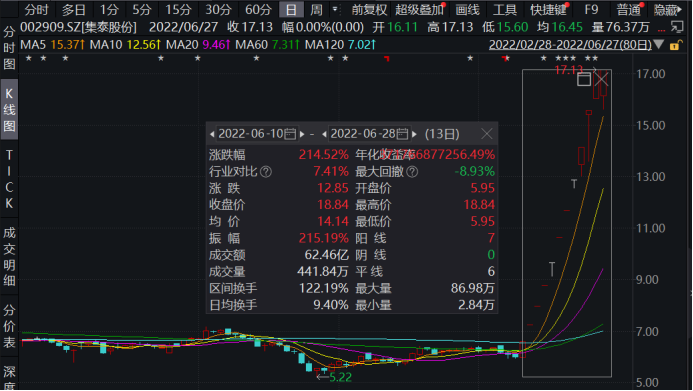Screen dimensions: 693x391
Task: Open the 超级叠加 overlay feature
Action: point(419,9)
